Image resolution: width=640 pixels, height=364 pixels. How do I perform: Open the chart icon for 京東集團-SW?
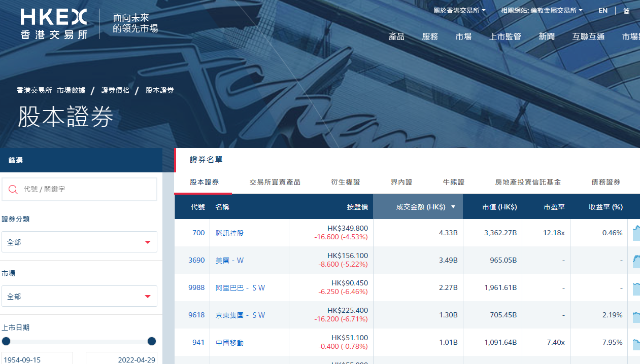point(636,315)
